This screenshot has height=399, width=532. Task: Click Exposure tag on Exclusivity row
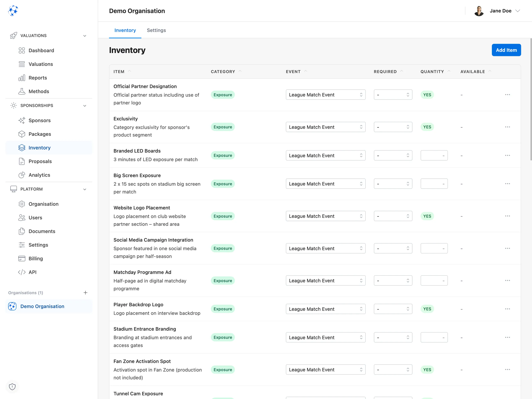point(223,127)
